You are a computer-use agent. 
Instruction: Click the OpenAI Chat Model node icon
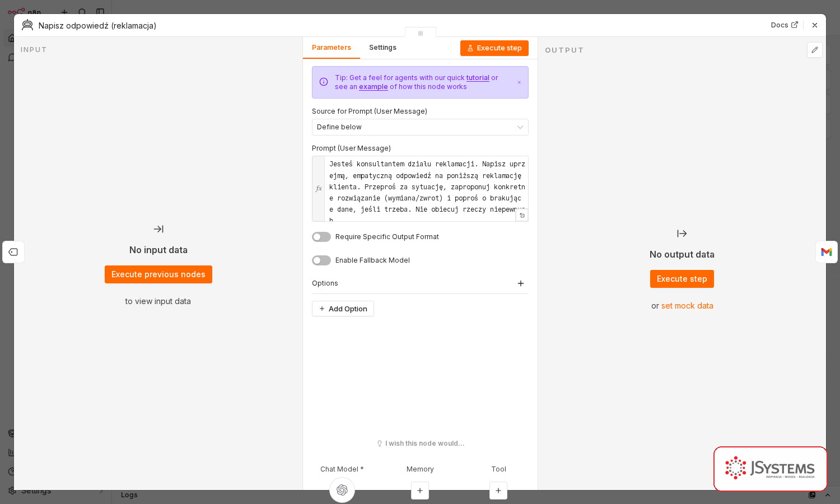coord(342,490)
